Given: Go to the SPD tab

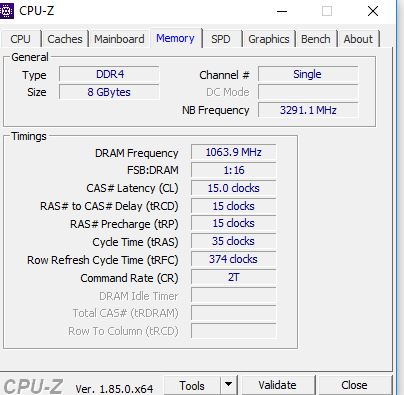Looking at the screenshot, I should (x=221, y=39).
